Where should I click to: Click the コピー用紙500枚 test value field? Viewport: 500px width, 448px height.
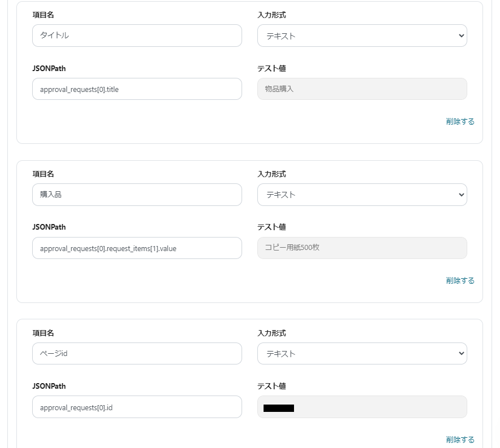362,248
